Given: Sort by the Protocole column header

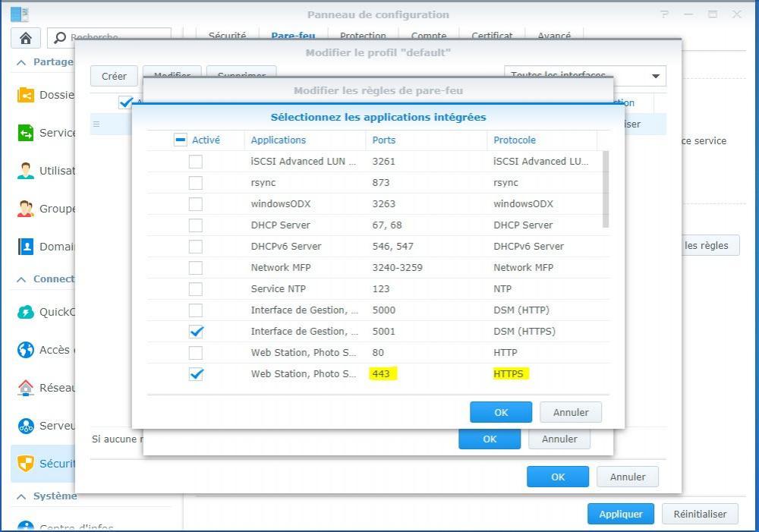Looking at the screenshot, I should pyautogui.click(x=515, y=140).
